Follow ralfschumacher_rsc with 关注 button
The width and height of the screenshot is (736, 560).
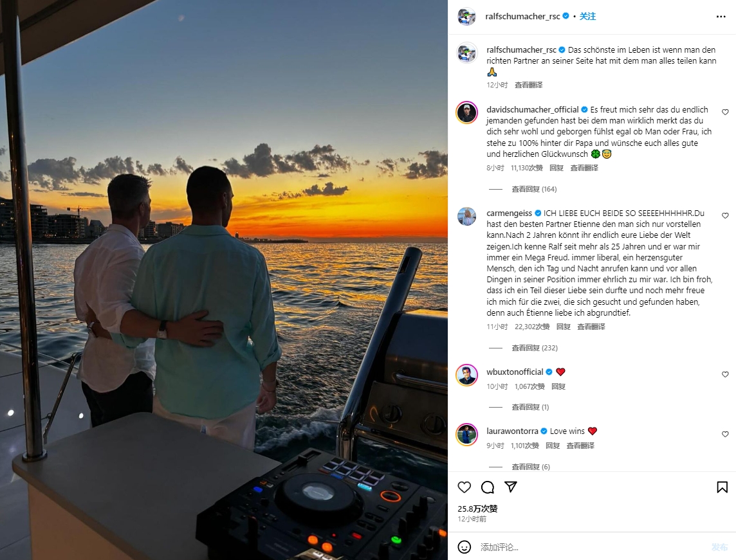point(587,17)
